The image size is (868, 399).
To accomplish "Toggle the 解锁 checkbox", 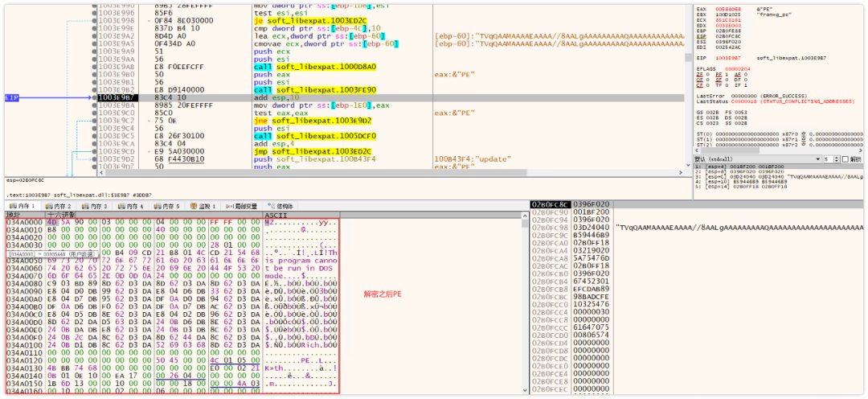I will click(845, 159).
